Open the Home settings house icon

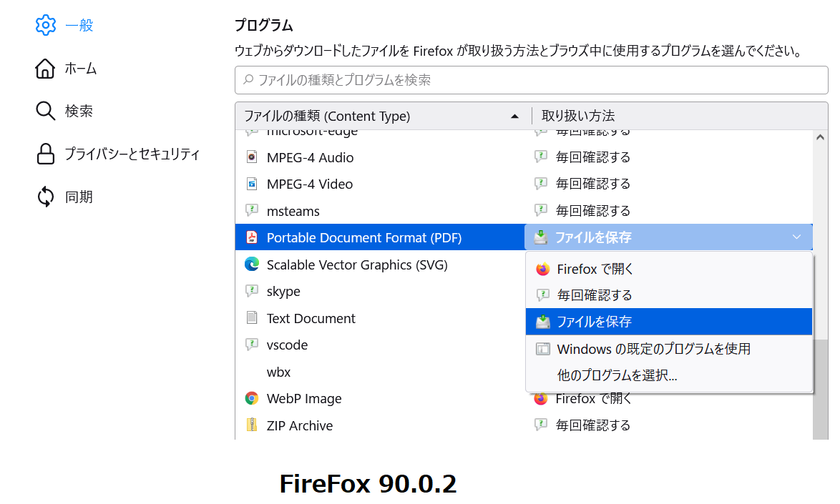point(45,69)
